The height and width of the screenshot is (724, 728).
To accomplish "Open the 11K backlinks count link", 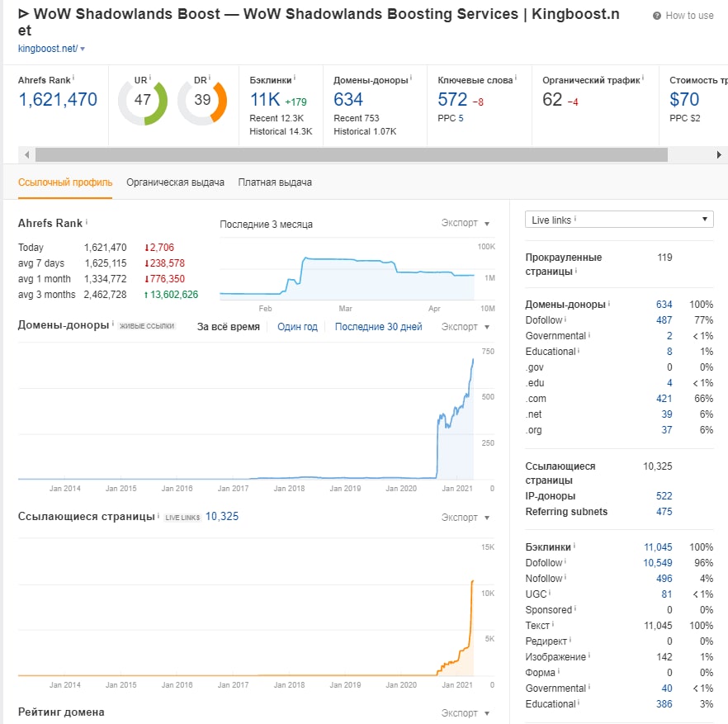I will coord(265,99).
